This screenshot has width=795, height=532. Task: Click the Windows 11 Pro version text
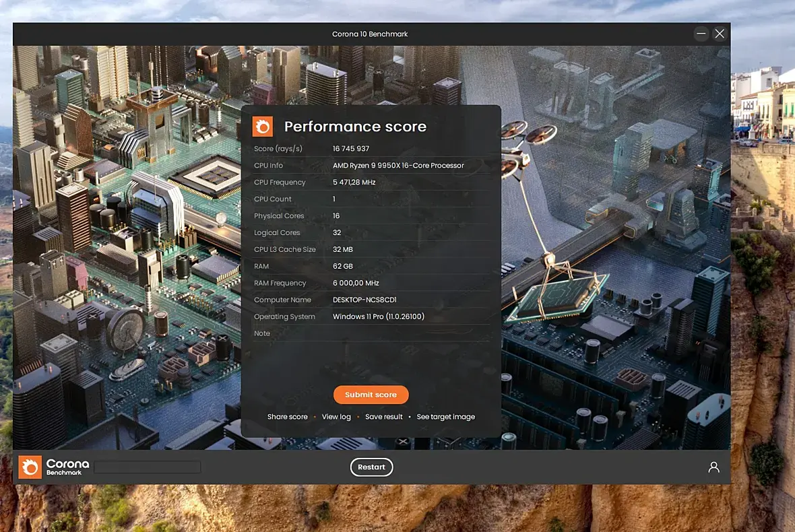tap(378, 317)
